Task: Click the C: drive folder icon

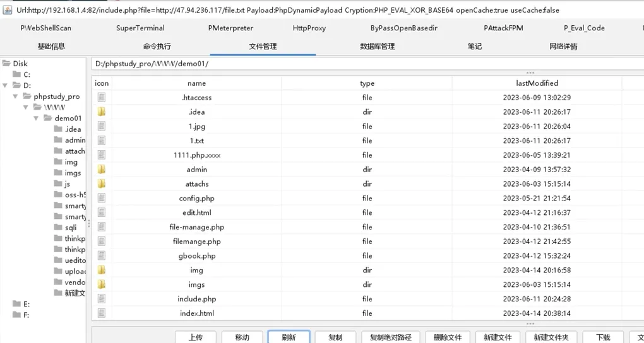Action: 17,74
